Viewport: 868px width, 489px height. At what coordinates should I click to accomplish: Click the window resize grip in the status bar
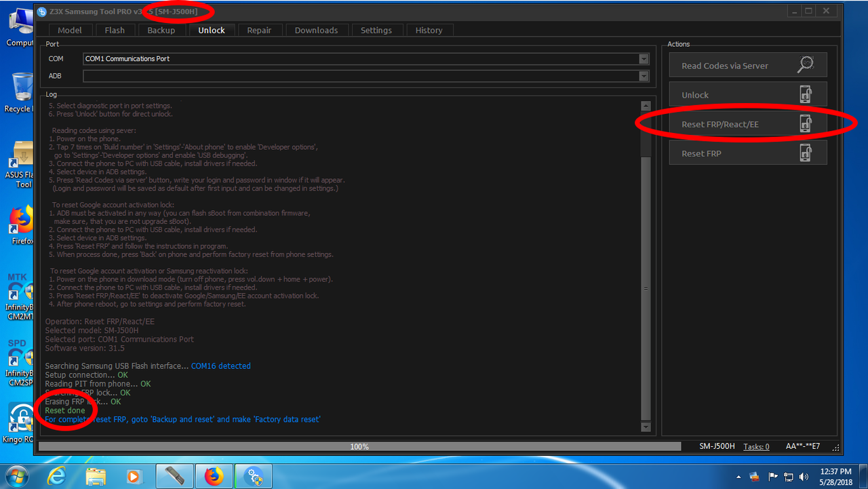point(836,447)
